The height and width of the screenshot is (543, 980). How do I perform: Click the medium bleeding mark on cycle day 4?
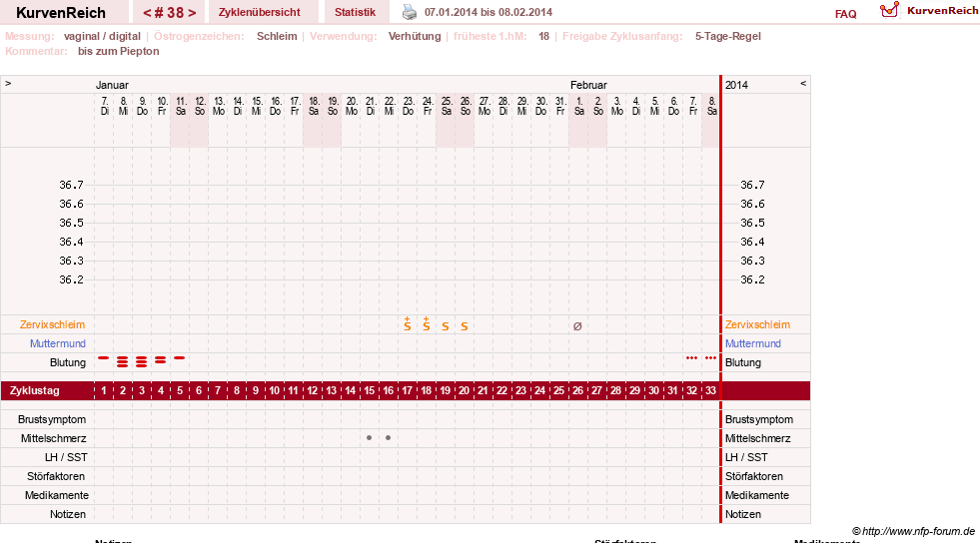point(161,359)
